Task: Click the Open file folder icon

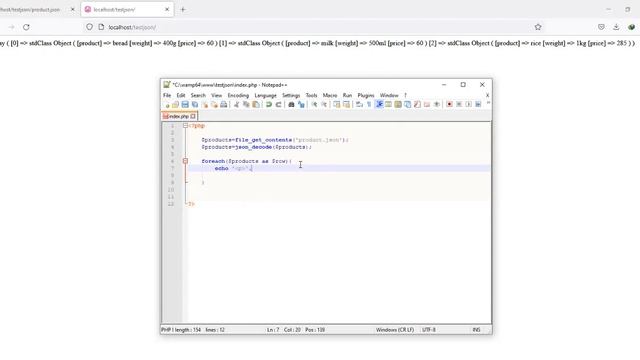Action: 176,105
